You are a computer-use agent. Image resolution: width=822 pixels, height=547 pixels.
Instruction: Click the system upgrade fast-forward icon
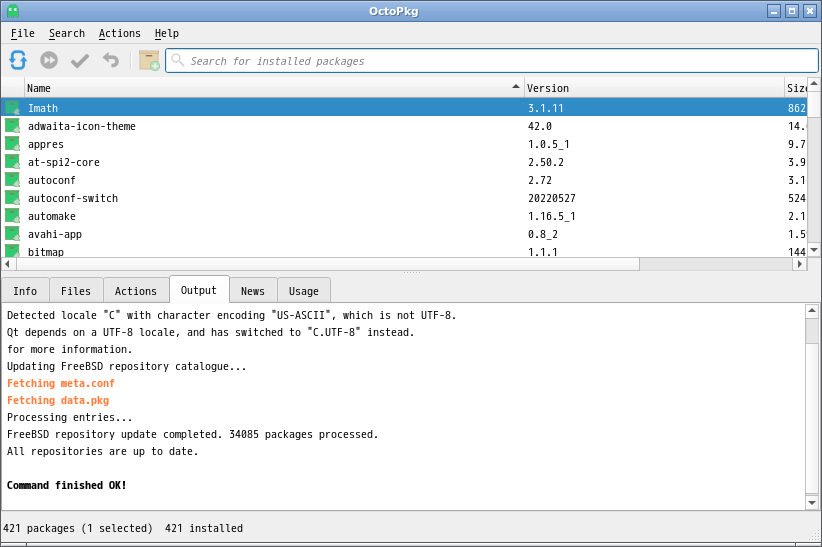point(49,60)
